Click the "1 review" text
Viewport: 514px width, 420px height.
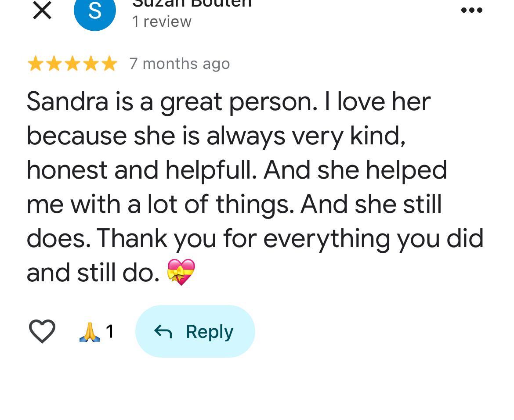point(162,22)
